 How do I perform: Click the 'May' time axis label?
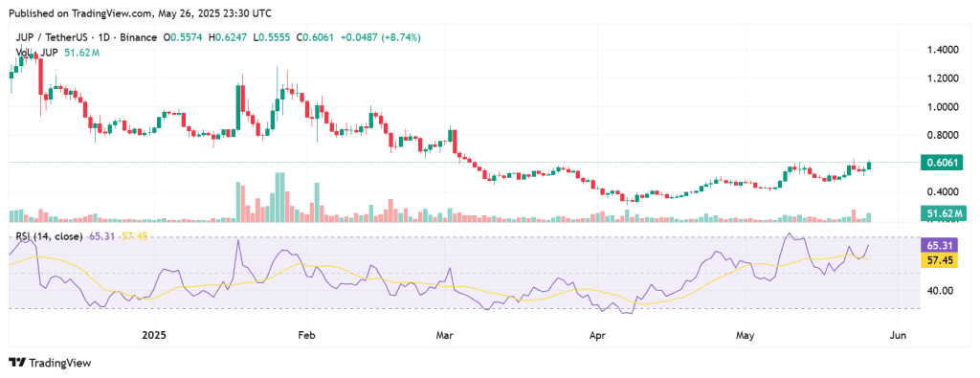click(746, 336)
